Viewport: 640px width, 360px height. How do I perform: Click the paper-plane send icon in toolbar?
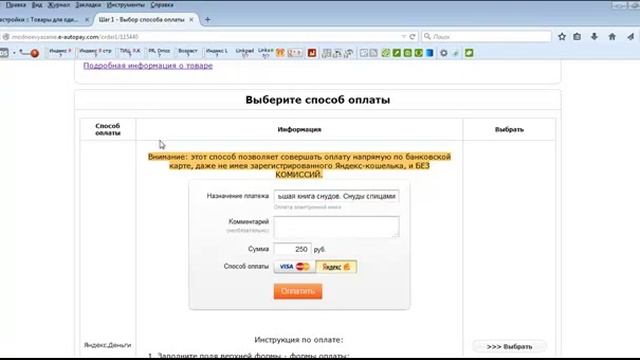point(631,37)
